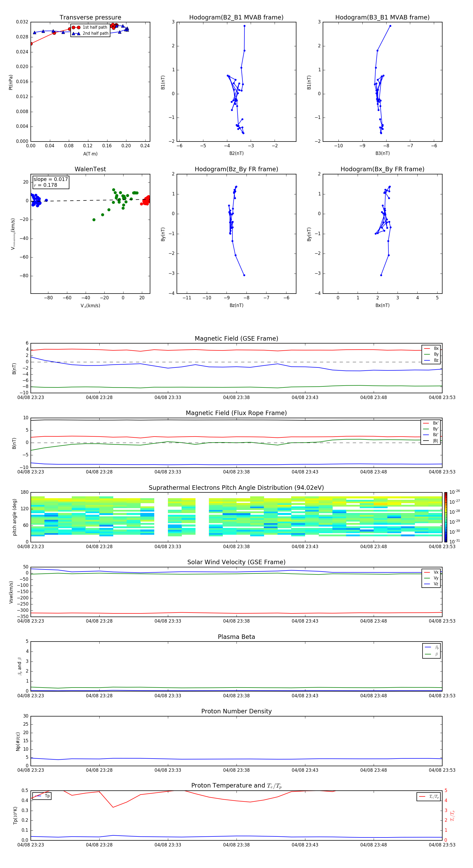473x868 pixels.
Task: Click the 'Hodogram(B2_B1 MVAB frame)' title
Action: 236,17
